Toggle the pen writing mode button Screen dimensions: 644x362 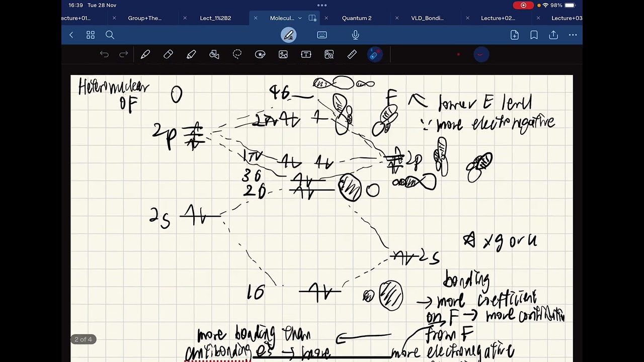289,35
